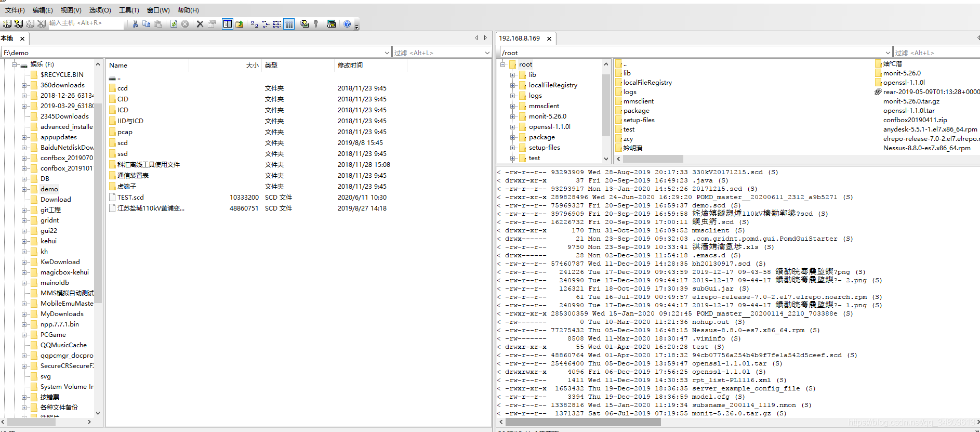The width and height of the screenshot is (980, 432).
Task: Click the Refresh icon in toolbar
Action: click(x=174, y=24)
